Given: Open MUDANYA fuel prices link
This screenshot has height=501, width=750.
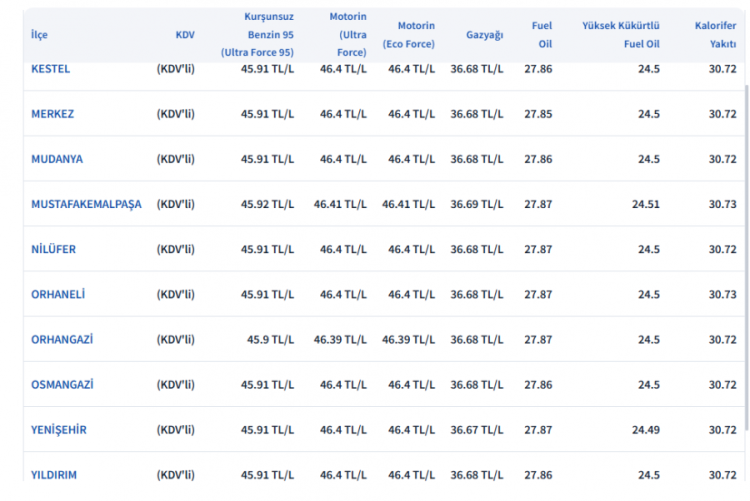Looking at the screenshot, I should pyautogui.click(x=57, y=159).
